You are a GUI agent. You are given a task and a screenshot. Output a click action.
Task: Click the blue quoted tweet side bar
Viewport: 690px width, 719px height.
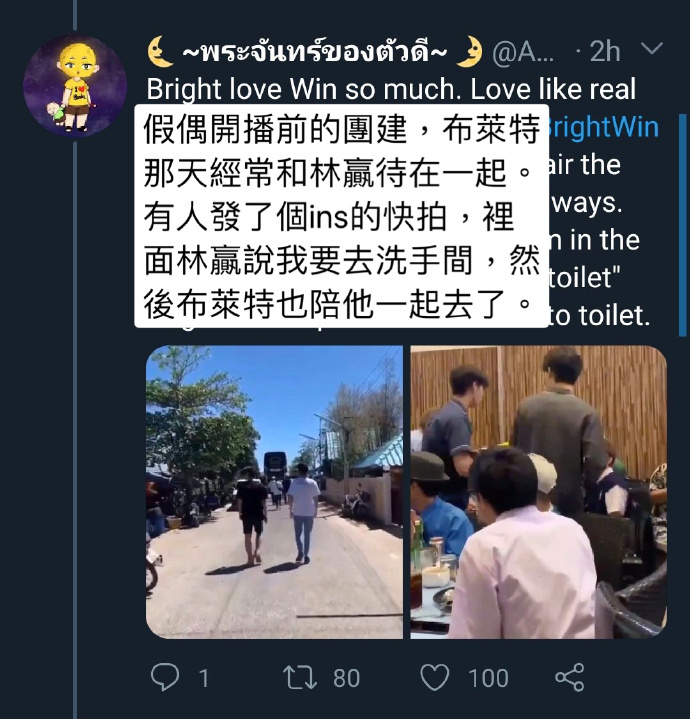[x=683, y=225]
